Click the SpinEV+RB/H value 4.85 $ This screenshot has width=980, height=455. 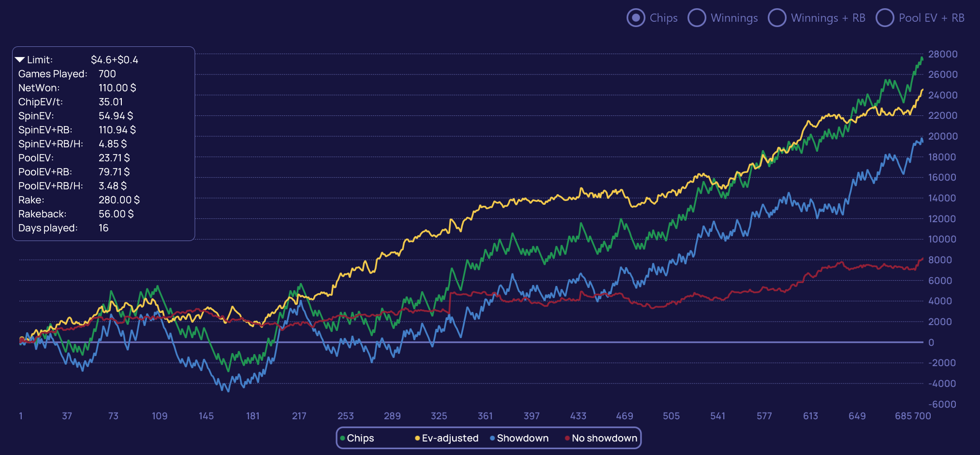pos(113,144)
